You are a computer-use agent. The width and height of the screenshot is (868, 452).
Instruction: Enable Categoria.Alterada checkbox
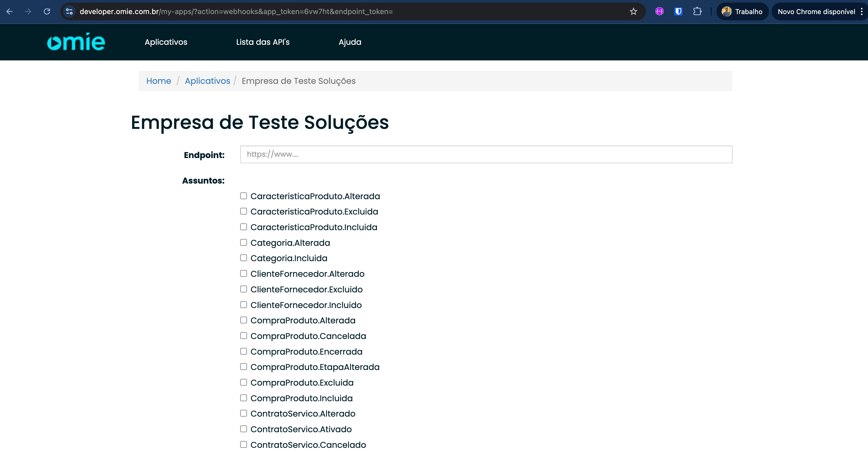(x=243, y=242)
